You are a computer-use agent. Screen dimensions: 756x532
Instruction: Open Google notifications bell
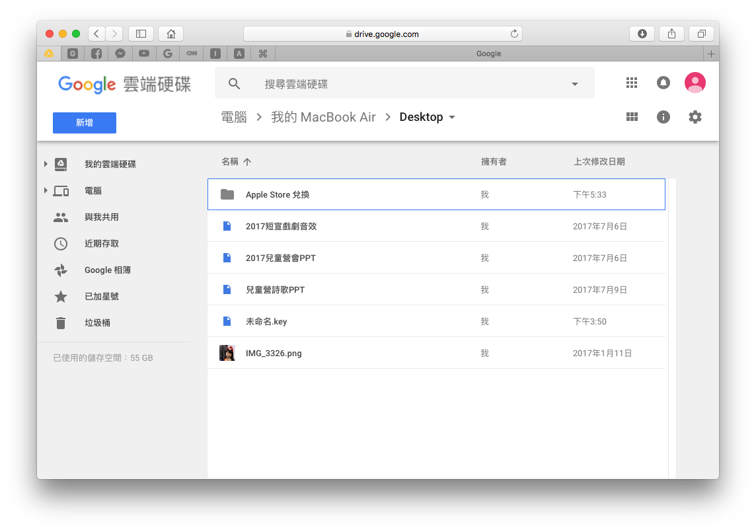click(663, 83)
